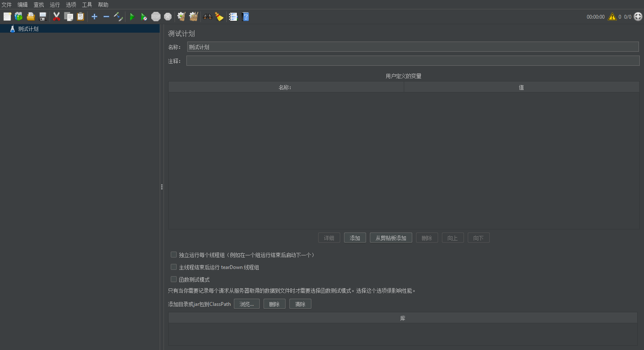The width and height of the screenshot is (644, 350).
Task: Click the yellow warning log icon
Action: pyautogui.click(x=612, y=17)
